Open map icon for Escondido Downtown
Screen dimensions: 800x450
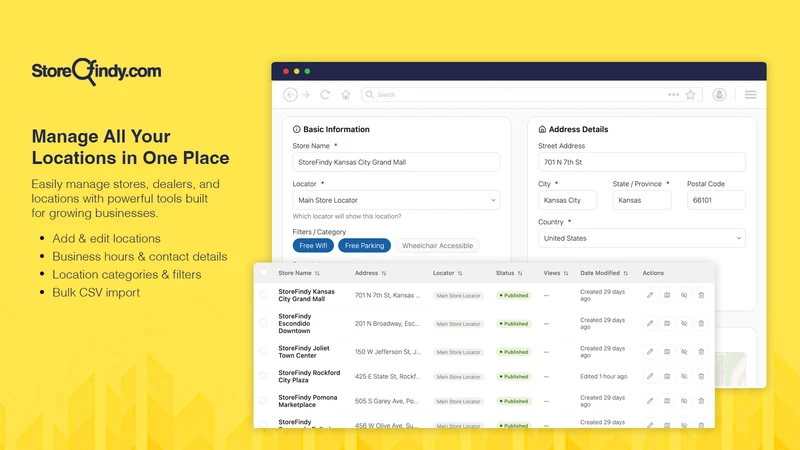click(x=667, y=323)
